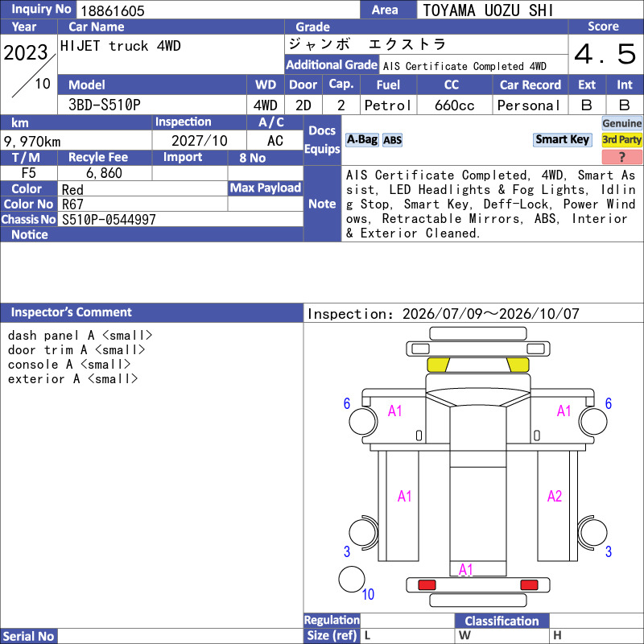The width and height of the screenshot is (644, 644).
Task: Click the spare tire circle marked 10
Action: (x=352, y=579)
